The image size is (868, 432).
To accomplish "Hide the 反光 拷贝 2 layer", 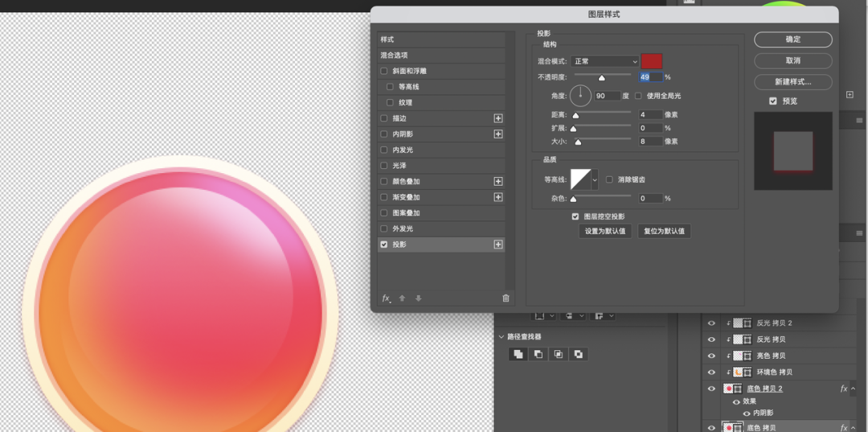I will (711, 323).
